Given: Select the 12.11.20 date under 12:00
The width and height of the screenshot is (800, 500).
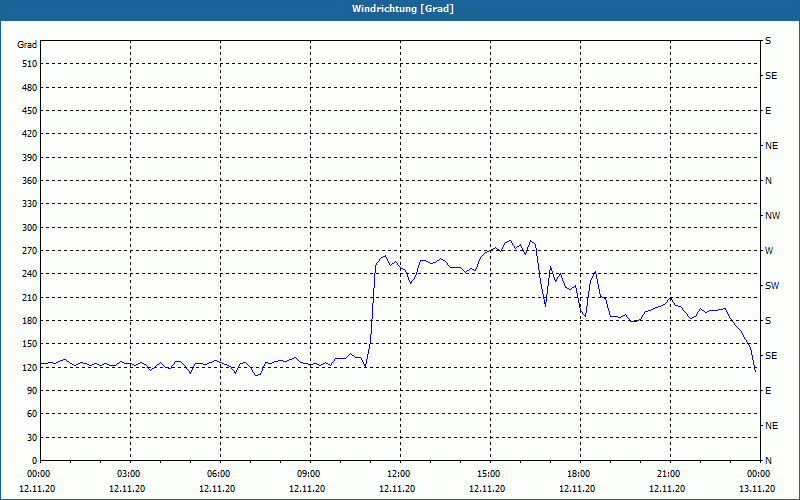Looking at the screenshot, I should pyautogui.click(x=396, y=489).
